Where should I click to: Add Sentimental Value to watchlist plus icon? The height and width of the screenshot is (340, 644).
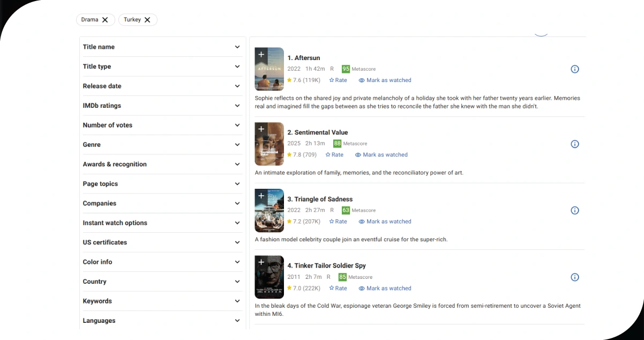click(x=261, y=129)
